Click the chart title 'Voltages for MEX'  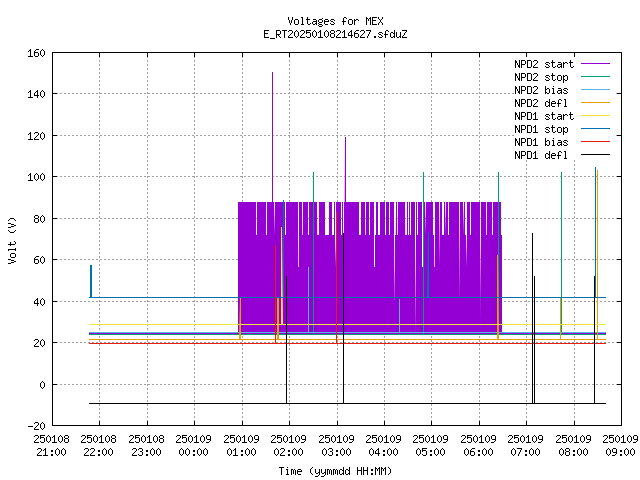(335, 21)
